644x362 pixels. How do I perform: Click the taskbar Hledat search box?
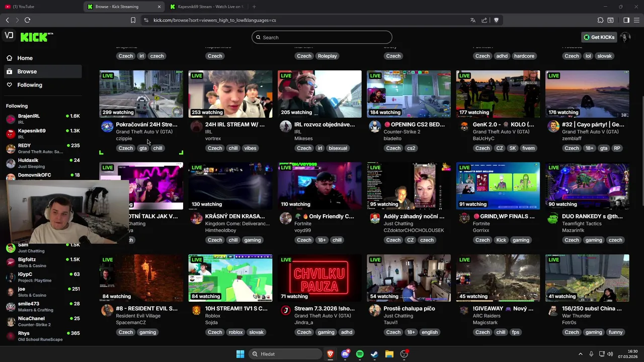pyautogui.click(x=286, y=354)
